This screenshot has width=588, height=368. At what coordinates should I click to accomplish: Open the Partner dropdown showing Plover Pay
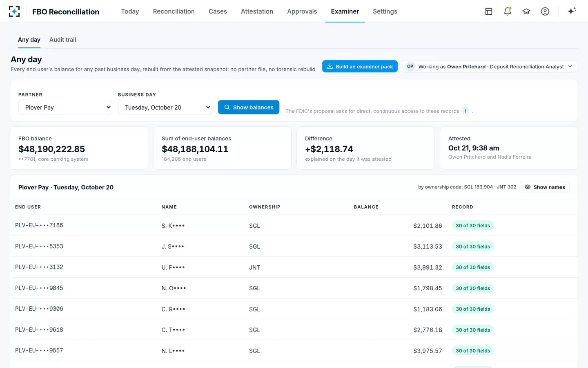tap(65, 107)
